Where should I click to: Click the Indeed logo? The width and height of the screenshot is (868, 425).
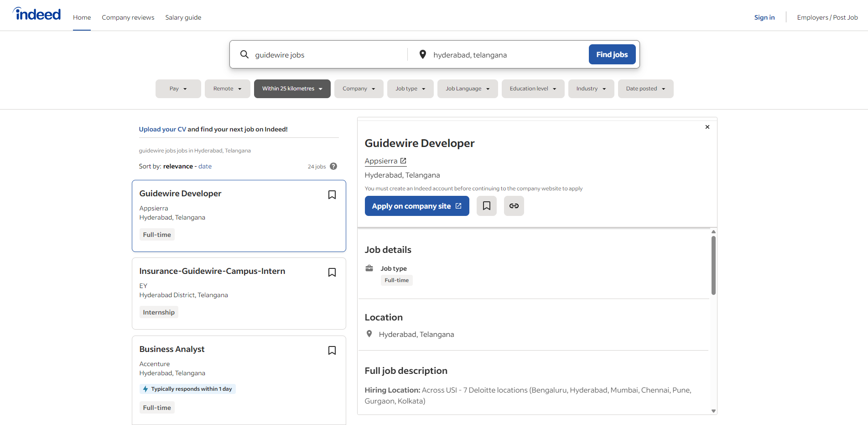36,15
